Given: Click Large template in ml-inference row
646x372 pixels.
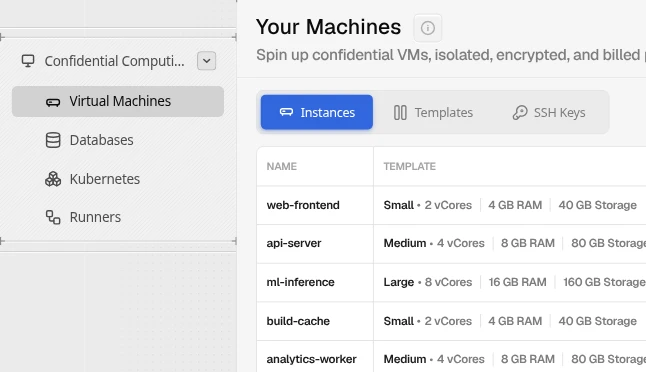Looking at the screenshot, I should pos(398,282).
